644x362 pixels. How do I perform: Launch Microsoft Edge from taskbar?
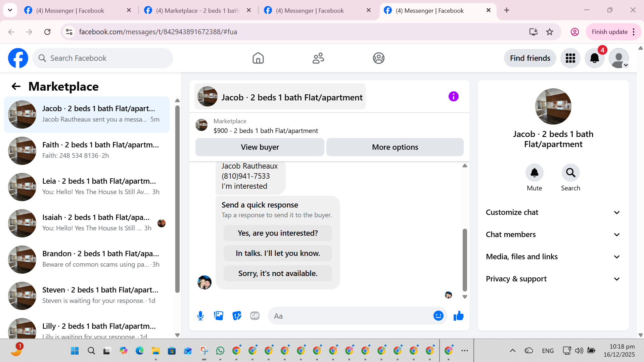coord(139,351)
